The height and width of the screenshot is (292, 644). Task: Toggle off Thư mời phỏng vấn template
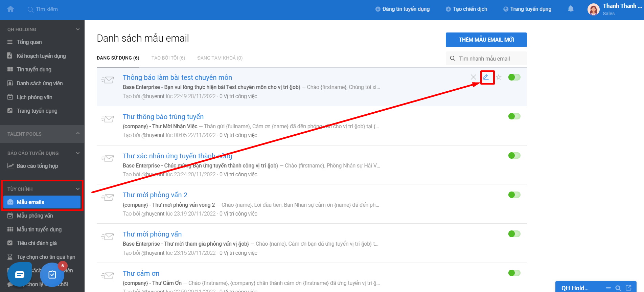pos(514,234)
